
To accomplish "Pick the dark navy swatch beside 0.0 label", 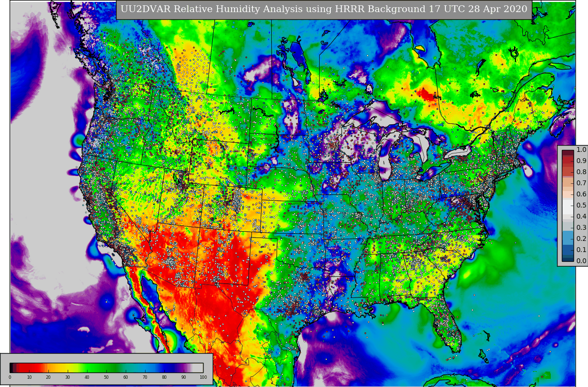I will coord(568,258).
